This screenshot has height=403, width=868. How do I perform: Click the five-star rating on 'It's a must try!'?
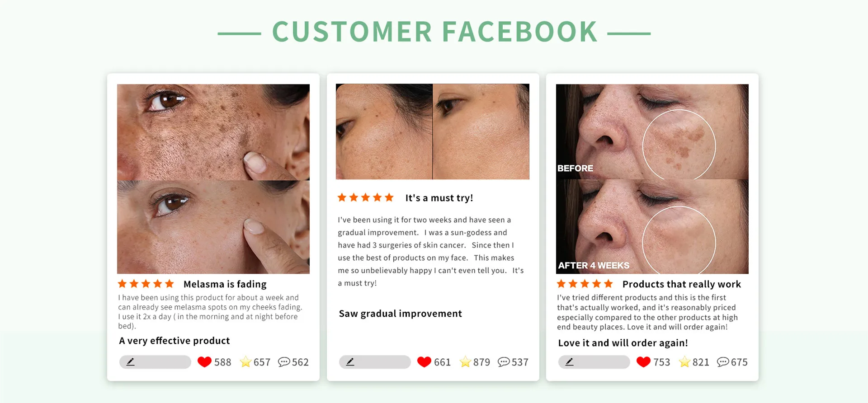coord(366,197)
